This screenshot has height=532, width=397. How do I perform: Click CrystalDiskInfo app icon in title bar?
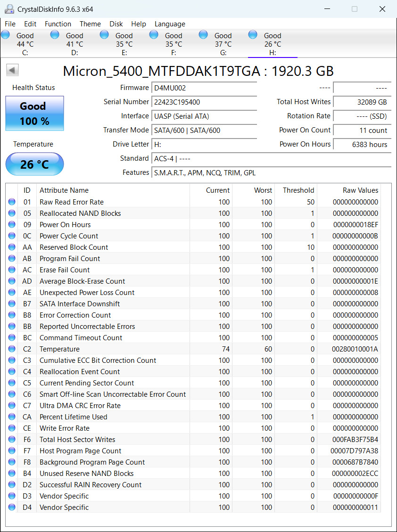9,9
